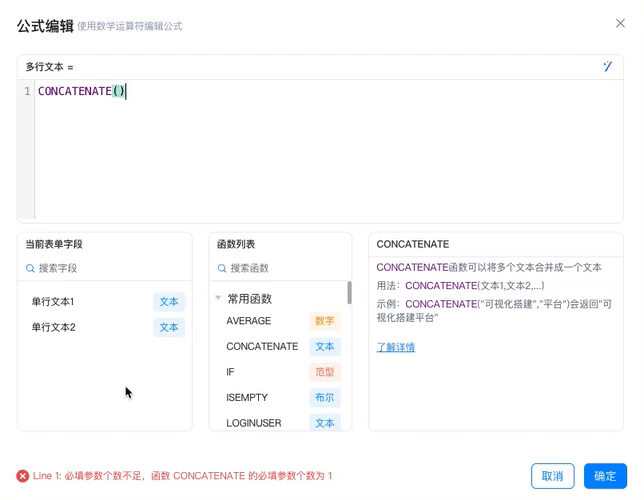Focus the 搜索字段 search field

coord(105,268)
